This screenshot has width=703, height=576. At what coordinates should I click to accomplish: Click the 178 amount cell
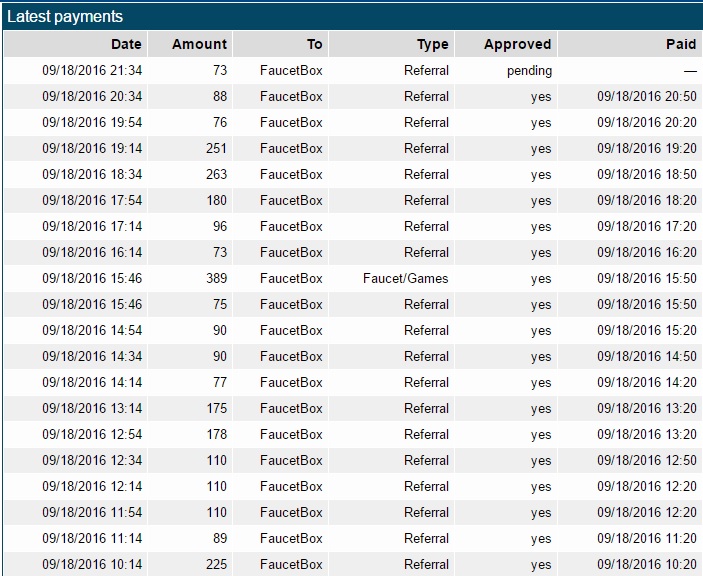(x=216, y=434)
